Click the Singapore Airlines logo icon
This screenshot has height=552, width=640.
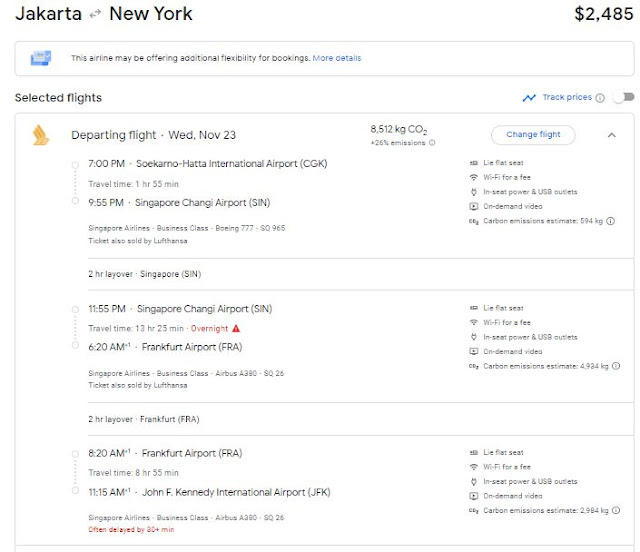click(x=39, y=135)
